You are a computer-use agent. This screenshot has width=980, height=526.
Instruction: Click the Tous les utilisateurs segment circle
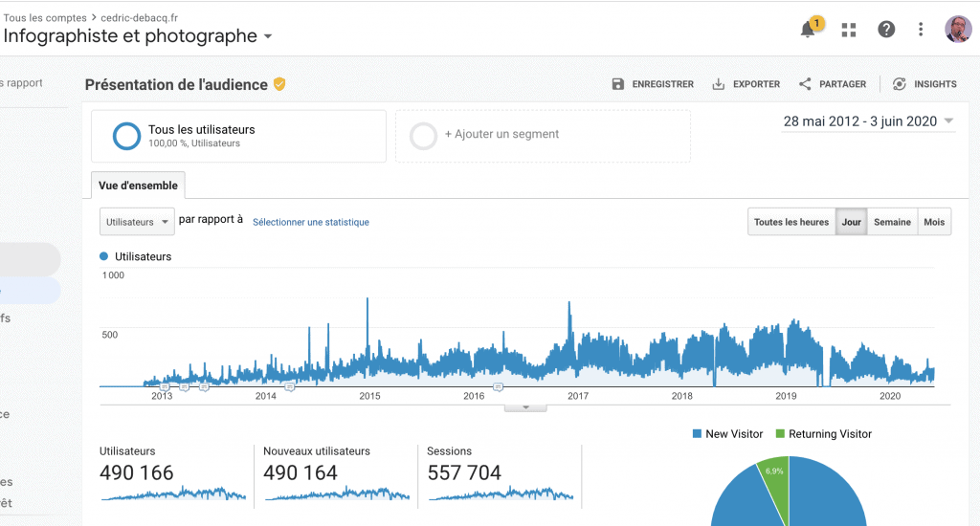pos(126,136)
